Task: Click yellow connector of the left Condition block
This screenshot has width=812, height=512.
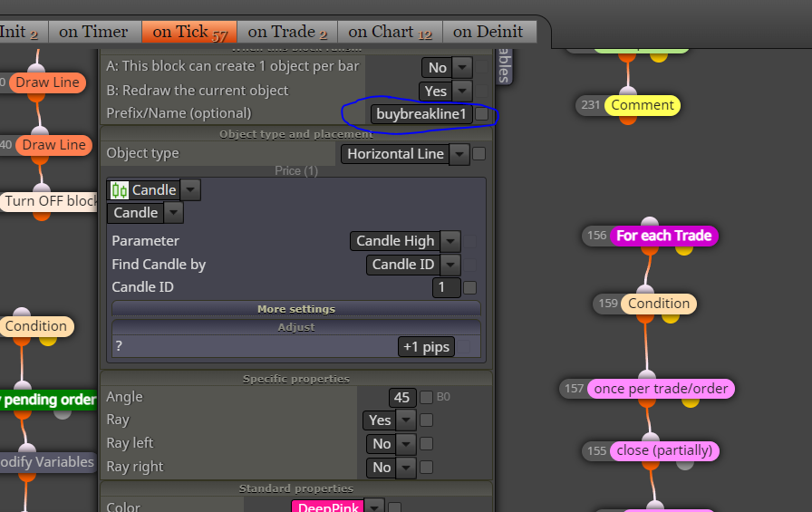Action: pos(48,340)
